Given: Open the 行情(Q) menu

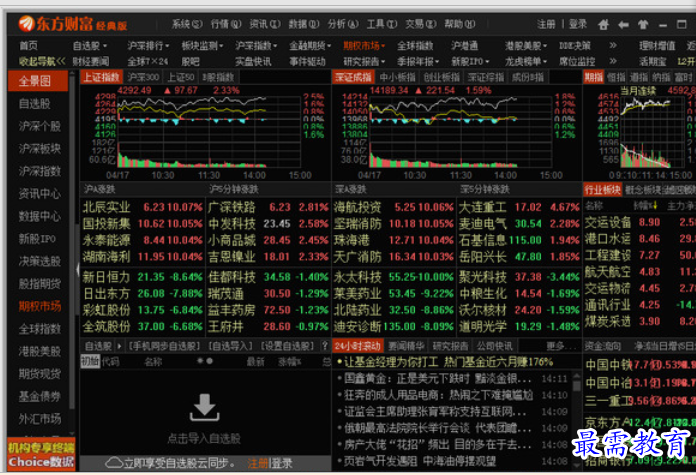Looking at the screenshot, I should pyautogui.click(x=226, y=24).
